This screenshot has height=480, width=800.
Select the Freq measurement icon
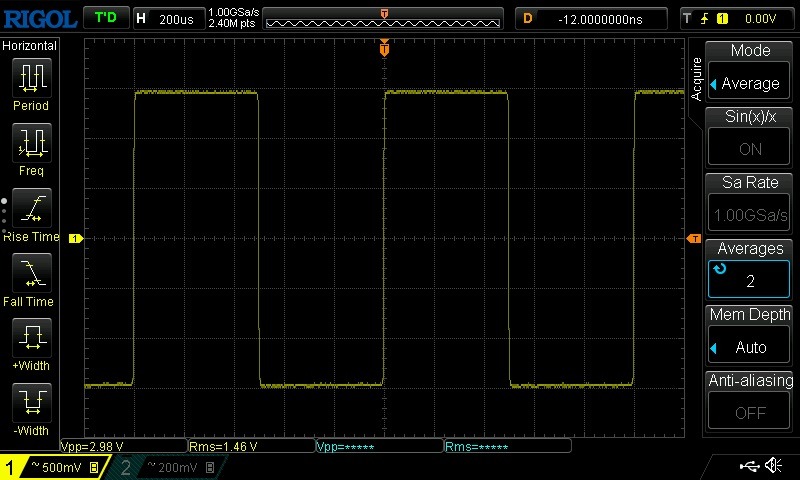pyautogui.click(x=32, y=142)
